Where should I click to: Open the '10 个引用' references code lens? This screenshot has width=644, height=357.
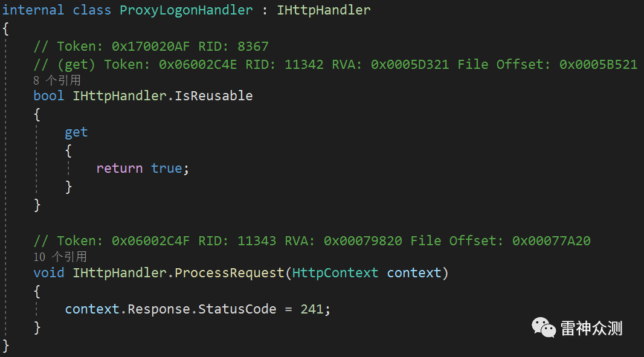[x=60, y=257]
